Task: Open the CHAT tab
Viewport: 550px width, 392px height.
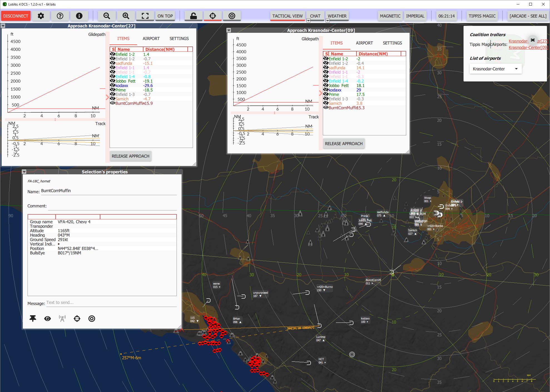Action: [x=315, y=16]
